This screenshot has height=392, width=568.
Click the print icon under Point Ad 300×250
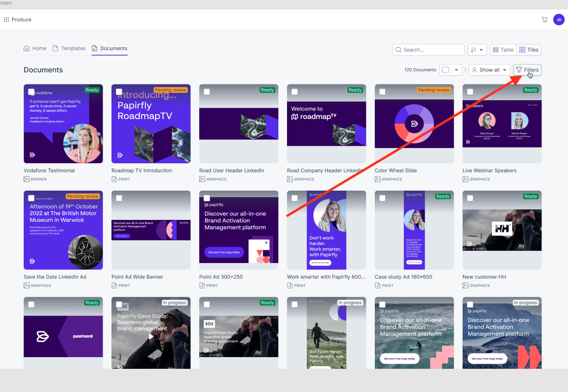(x=202, y=285)
